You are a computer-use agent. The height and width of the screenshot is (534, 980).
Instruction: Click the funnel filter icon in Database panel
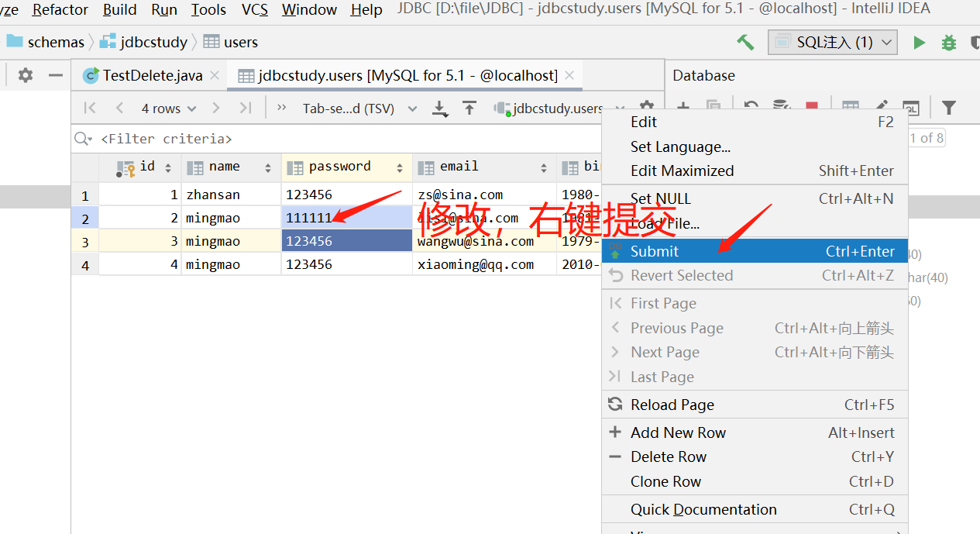click(948, 107)
